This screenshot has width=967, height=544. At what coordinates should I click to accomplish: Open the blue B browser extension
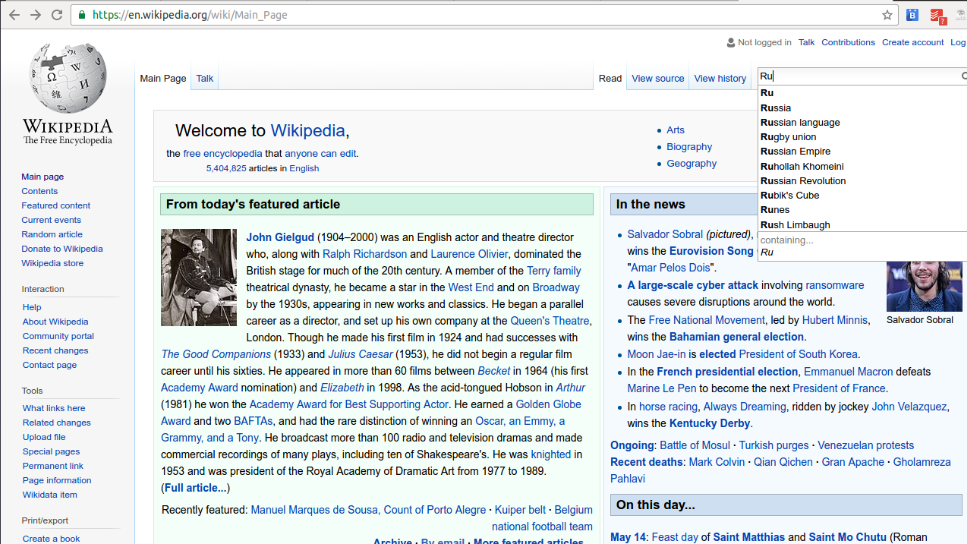[912, 15]
